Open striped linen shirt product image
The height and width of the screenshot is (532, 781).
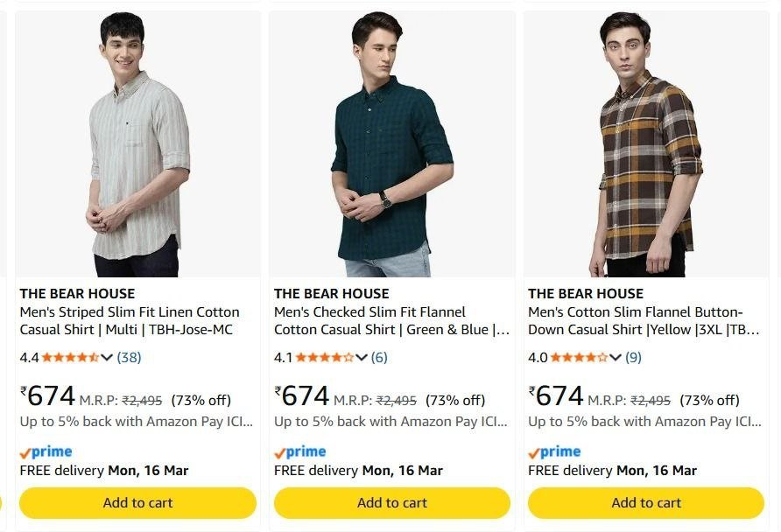[137, 144]
